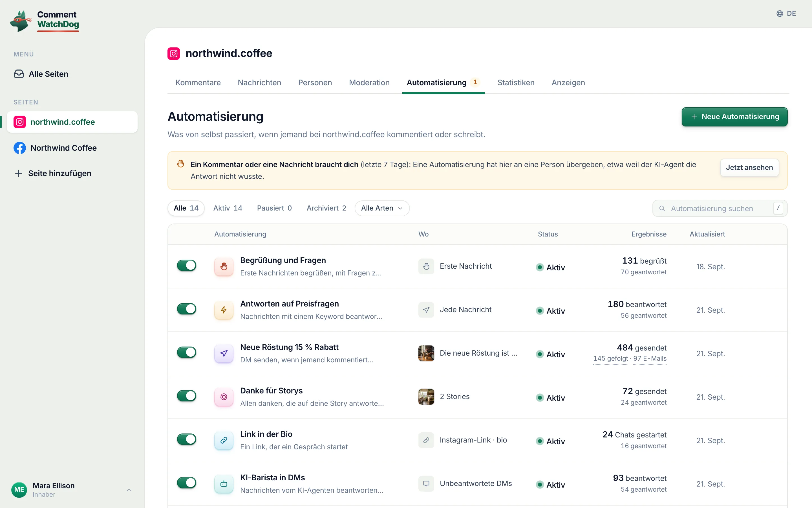Open the Moderation tab
This screenshot has height=508, width=812.
369,83
